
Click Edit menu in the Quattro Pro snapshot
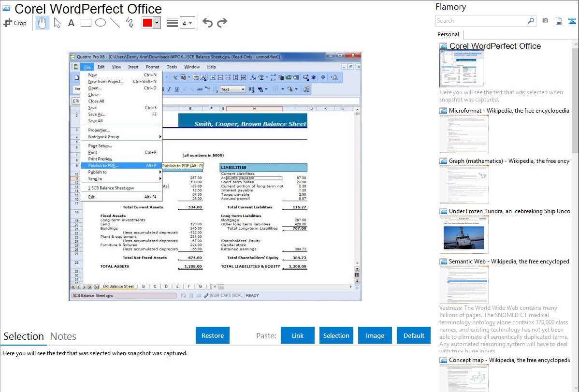click(101, 67)
